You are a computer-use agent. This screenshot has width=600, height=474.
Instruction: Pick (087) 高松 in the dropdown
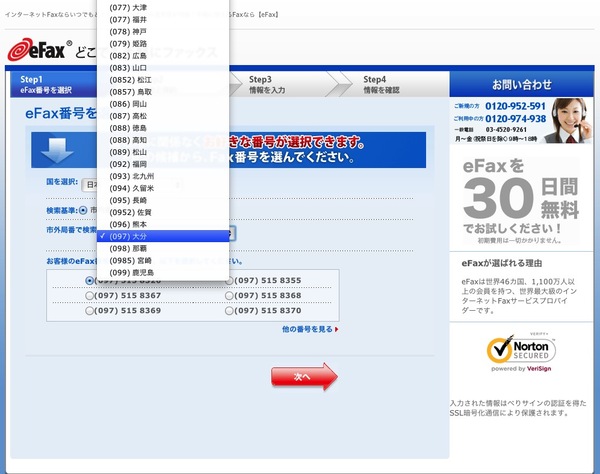pyautogui.click(x=163, y=116)
